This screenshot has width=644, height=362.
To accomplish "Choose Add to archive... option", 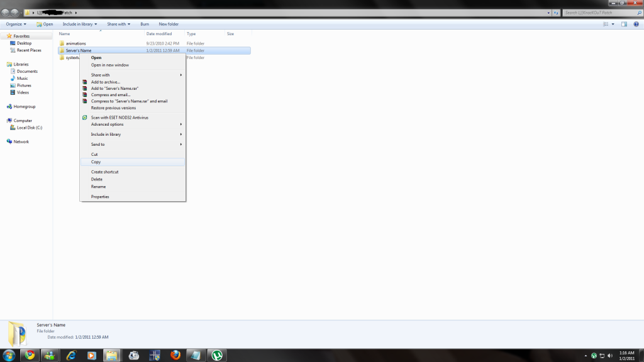I will (x=105, y=82).
